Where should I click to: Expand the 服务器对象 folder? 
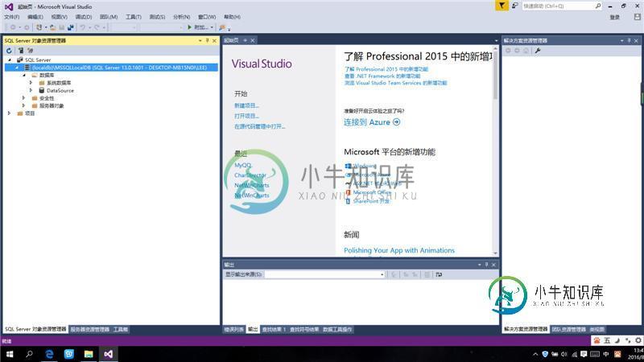tap(23, 105)
